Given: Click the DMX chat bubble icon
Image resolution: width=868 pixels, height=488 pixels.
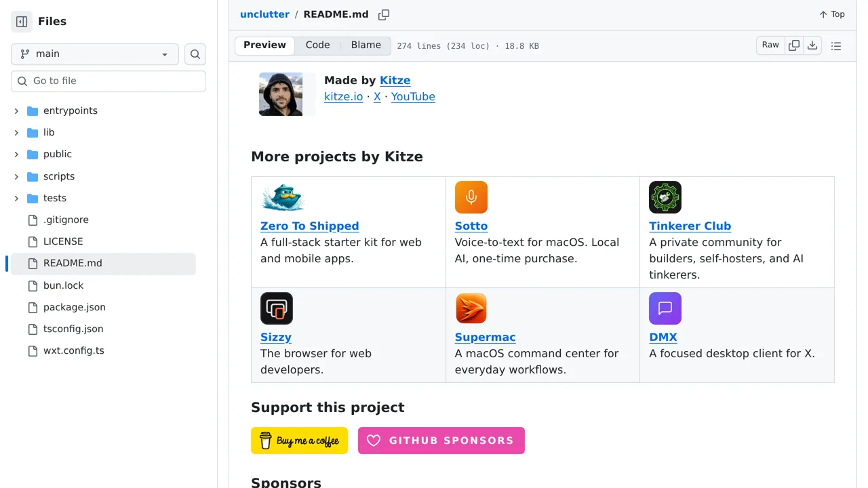Looking at the screenshot, I should (665, 308).
